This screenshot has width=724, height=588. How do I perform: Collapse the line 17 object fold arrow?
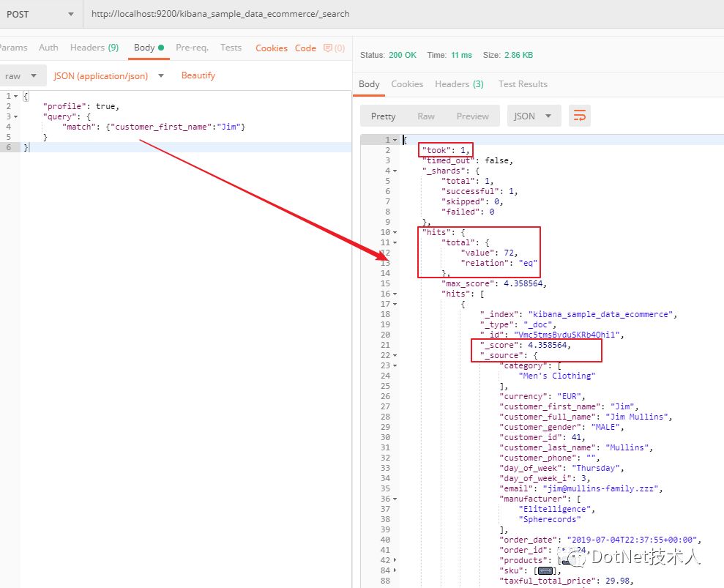click(395, 304)
